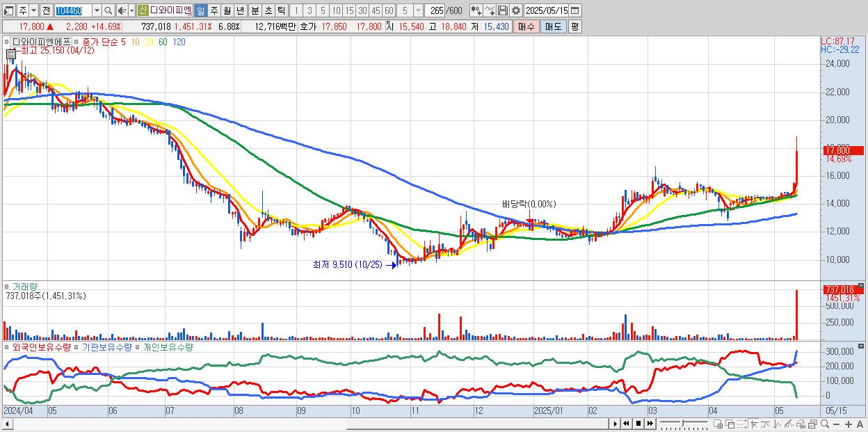Image resolution: width=868 pixels, height=432 pixels.
Task: Open the speaker options dropdown arrow
Action: (x=131, y=10)
